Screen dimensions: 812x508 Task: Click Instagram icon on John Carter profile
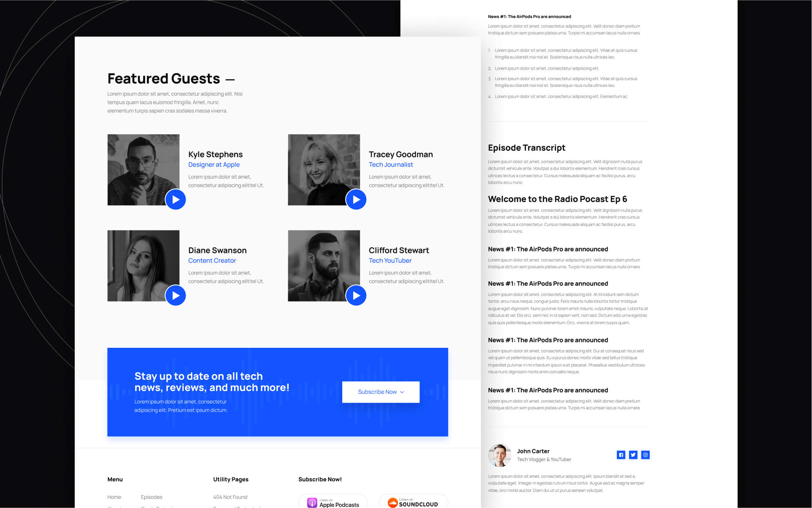point(646,455)
